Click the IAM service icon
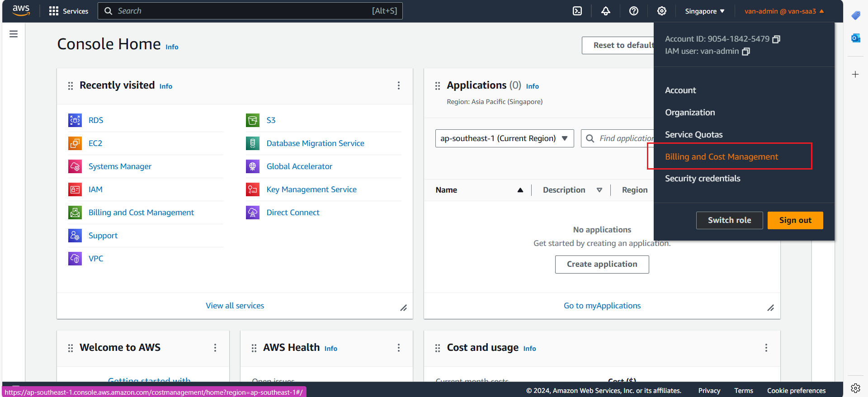Image resolution: width=868 pixels, height=397 pixels. (x=75, y=189)
